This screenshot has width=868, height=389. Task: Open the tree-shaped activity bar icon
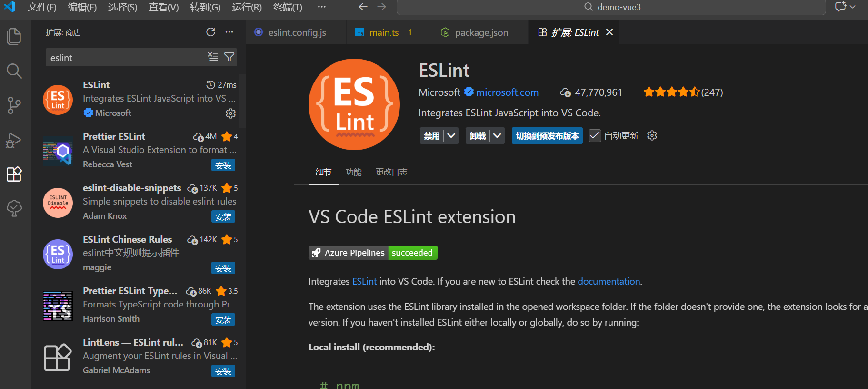coord(14,208)
